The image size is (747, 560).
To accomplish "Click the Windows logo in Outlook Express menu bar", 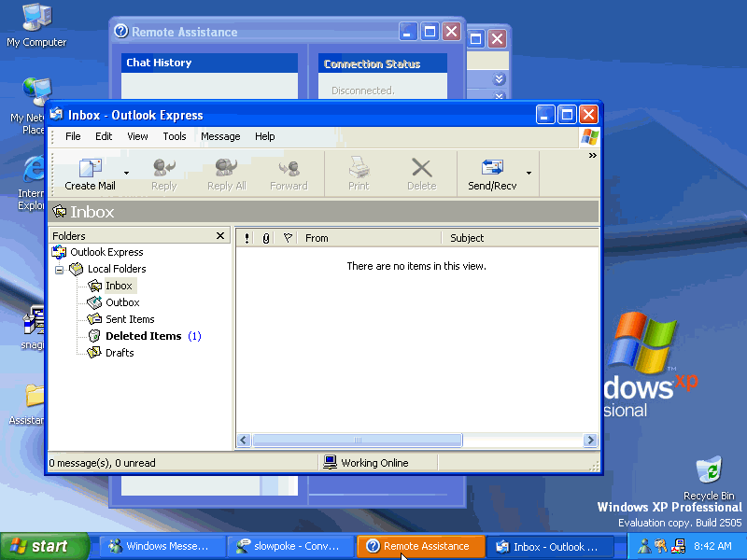I will pyautogui.click(x=590, y=137).
